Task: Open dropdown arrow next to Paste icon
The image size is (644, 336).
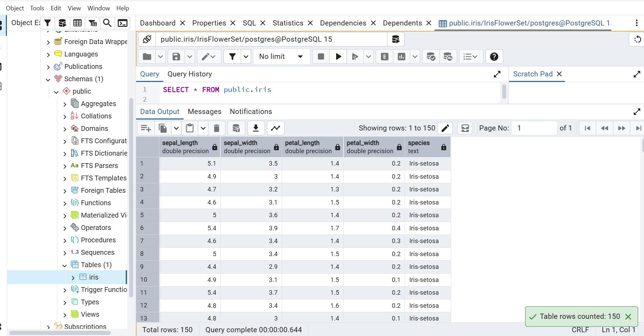Action: [203, 128]
